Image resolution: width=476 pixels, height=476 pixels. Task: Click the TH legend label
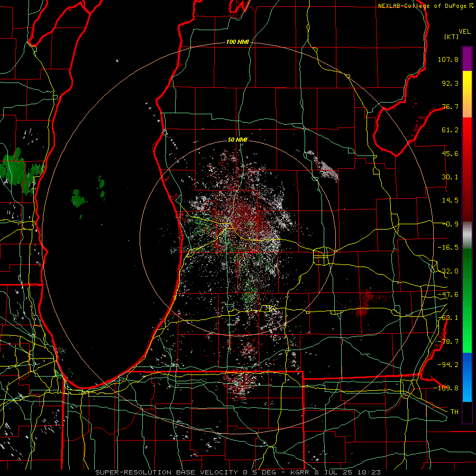(x=454, y=412)
